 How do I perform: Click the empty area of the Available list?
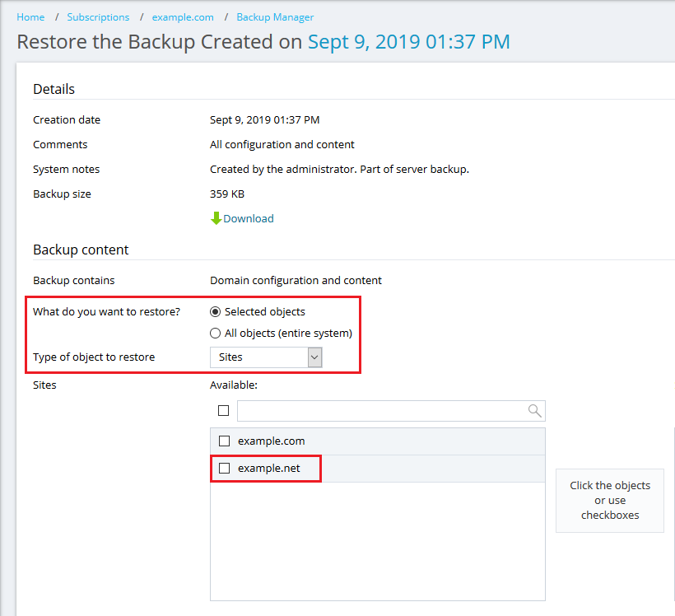[377, 544]
